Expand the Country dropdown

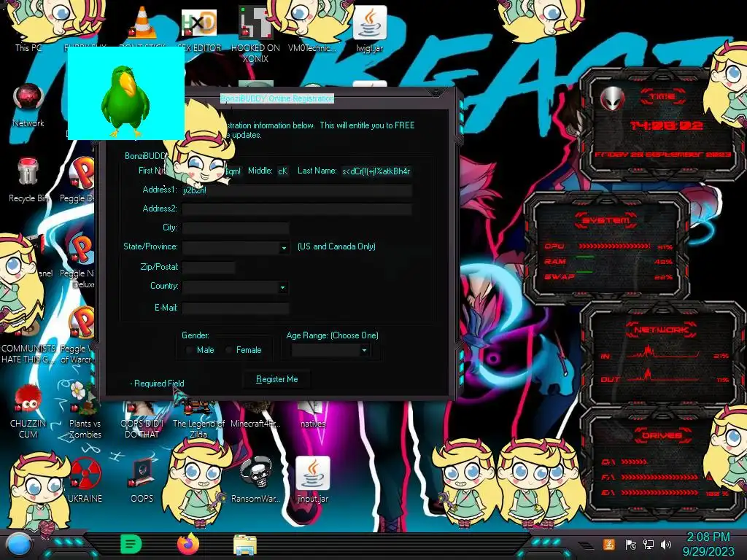pyautogui.click(x=283, y=287)
